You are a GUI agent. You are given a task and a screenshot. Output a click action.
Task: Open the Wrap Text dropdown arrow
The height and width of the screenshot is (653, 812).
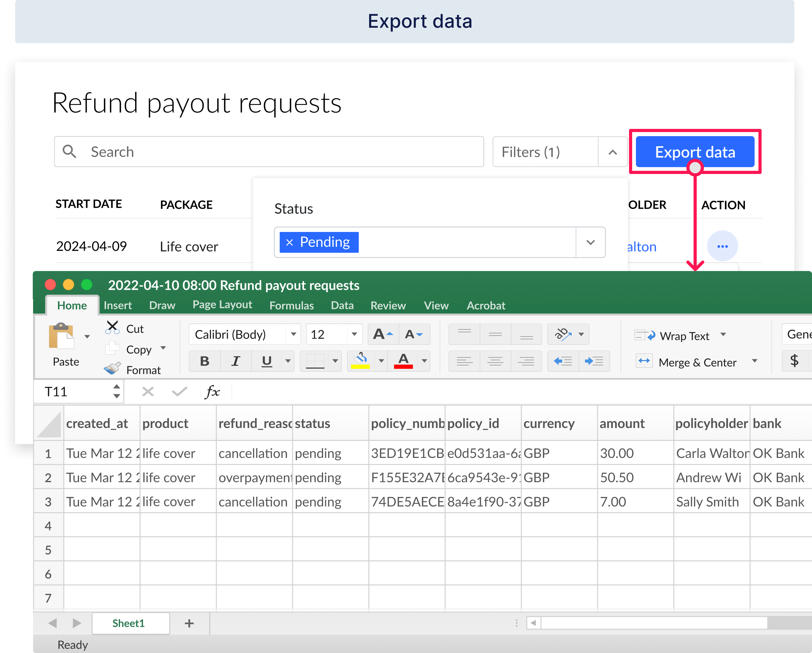coord(723,335)
